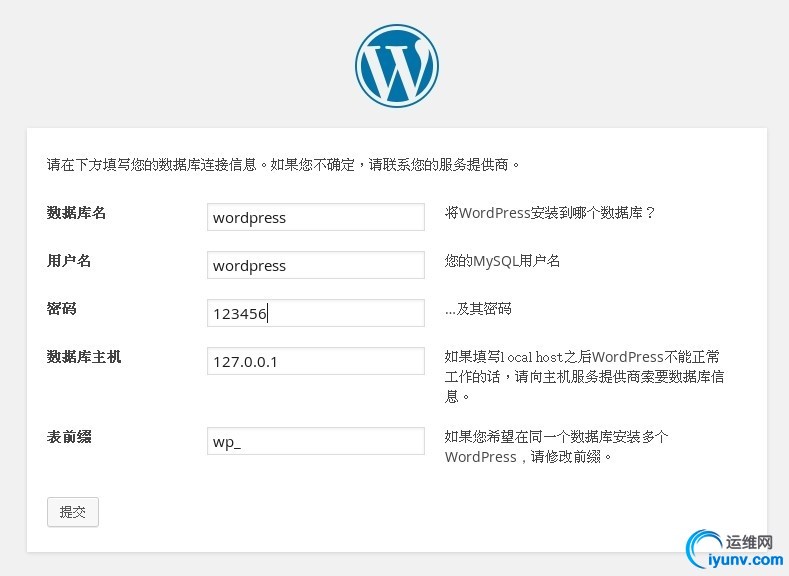Click the 数据库名 label
Screen dimensions: 789x576
[x=76, y=213]
